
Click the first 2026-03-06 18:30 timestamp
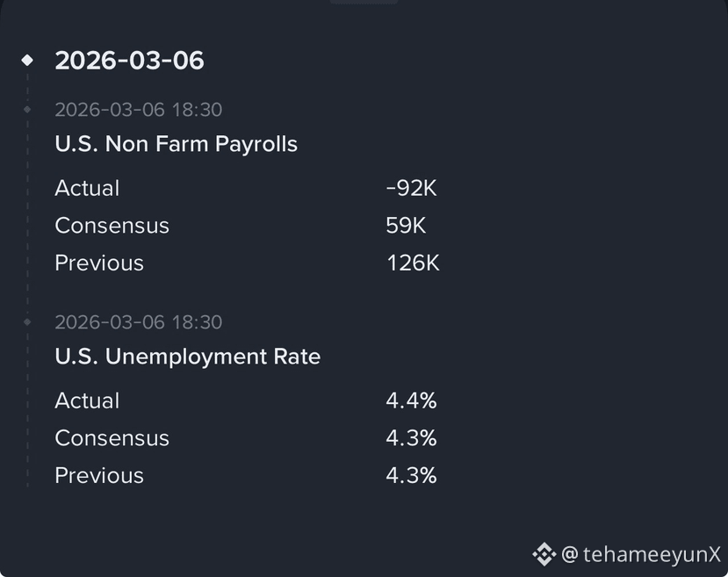click(x=139, y=110)
